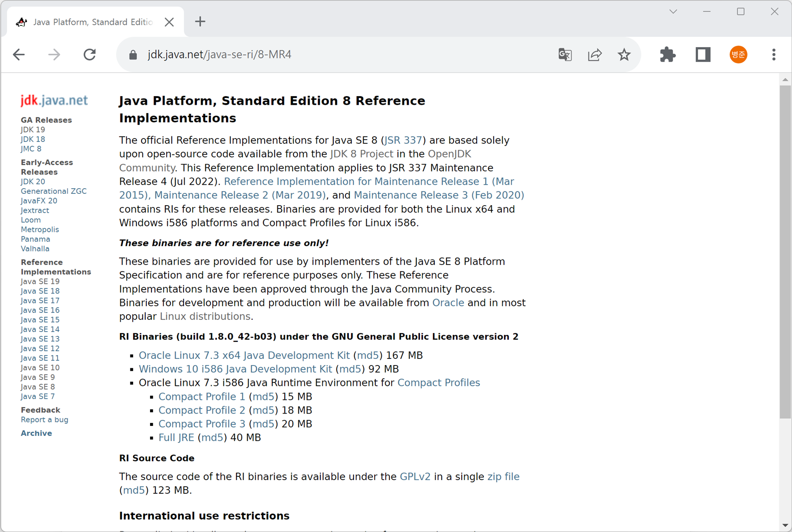The width and height of the screenshot is (792, 532).
Task: Open a new tab with plus button
Action: pyautogui.click(x=200, y=22)
